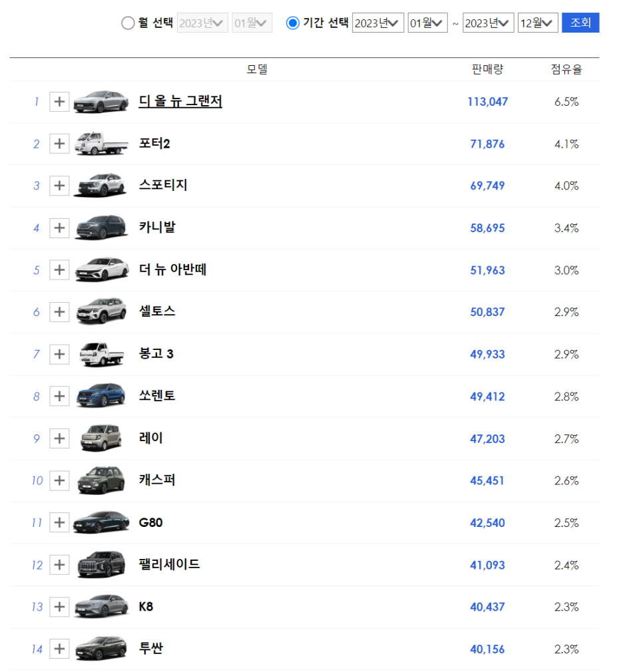Expand the 카니발 row plus button
Image resolution: width=623 pixels, height=672 pixels.
60,228
